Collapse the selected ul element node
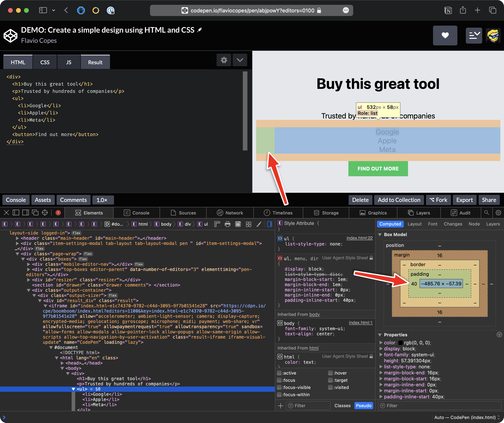 click(x=73, y=389)
